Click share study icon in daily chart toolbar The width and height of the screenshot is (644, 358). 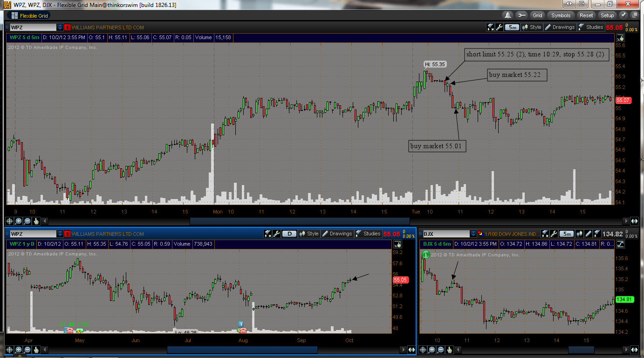pos(268,234)
